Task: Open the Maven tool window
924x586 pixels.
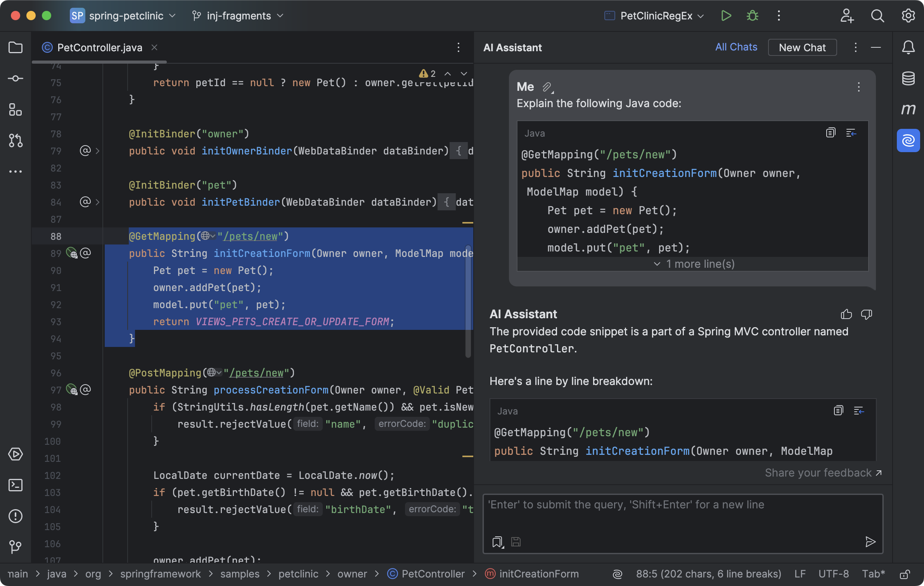Action: pyautogui.click(x=908, y=109)
